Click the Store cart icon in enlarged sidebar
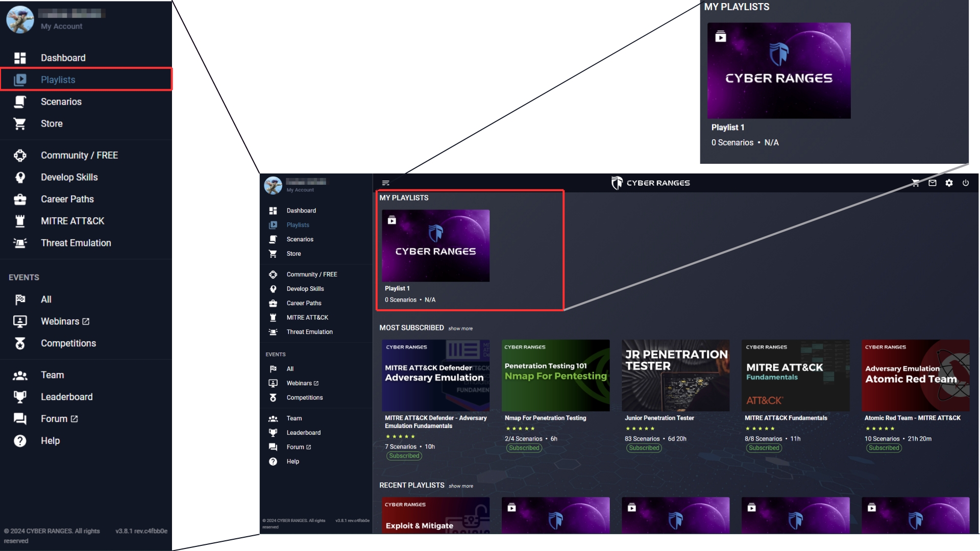980x551 pixels. coord(20,123)
